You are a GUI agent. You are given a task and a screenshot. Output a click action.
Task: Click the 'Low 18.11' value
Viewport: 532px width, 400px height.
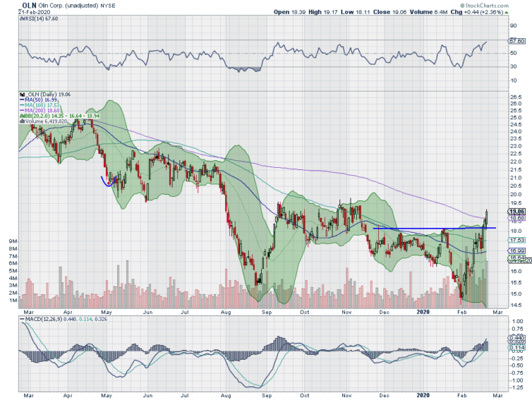pyautogui.click(x=355, y=12)
